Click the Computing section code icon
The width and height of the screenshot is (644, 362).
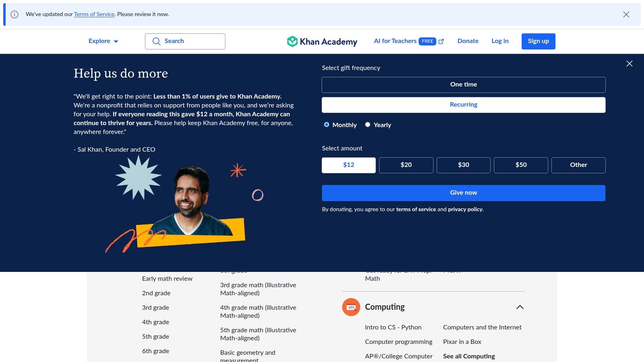click(351, 307)
